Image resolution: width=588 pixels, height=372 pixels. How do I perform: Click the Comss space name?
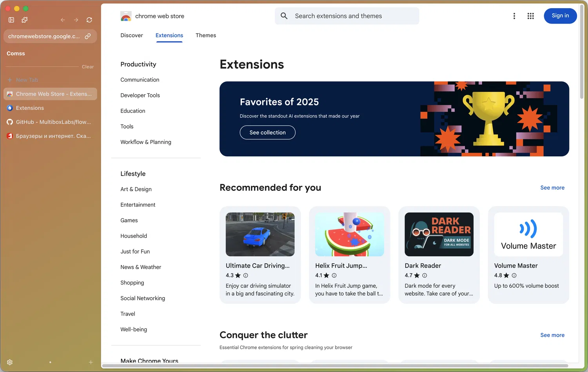16,53
